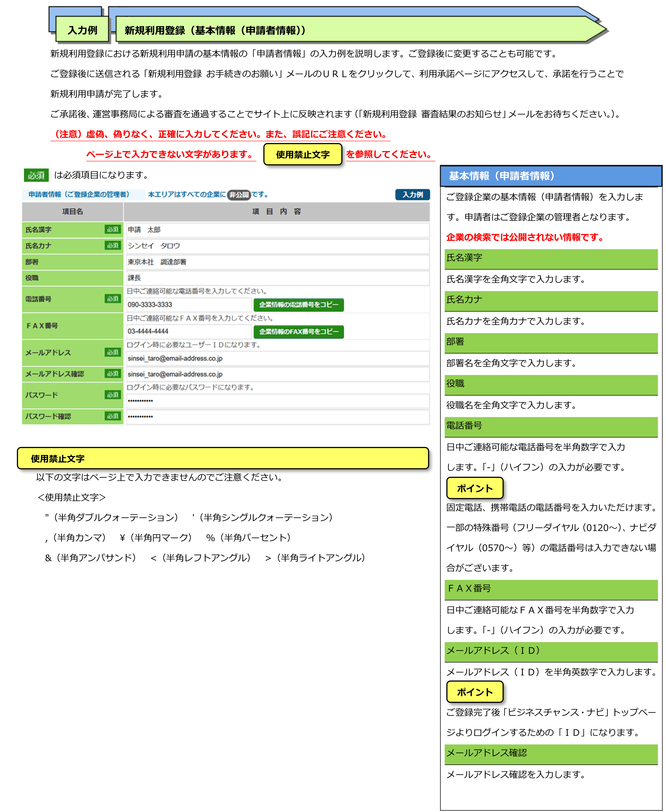Click the パスワード確認 input field
This screenshot has width=666, height=812.
coord(277,417)
